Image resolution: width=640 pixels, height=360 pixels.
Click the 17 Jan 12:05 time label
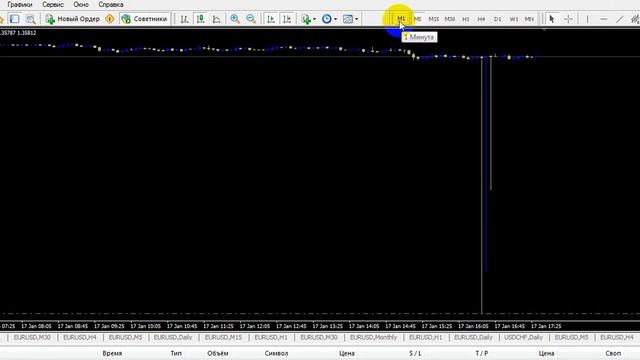255,327
